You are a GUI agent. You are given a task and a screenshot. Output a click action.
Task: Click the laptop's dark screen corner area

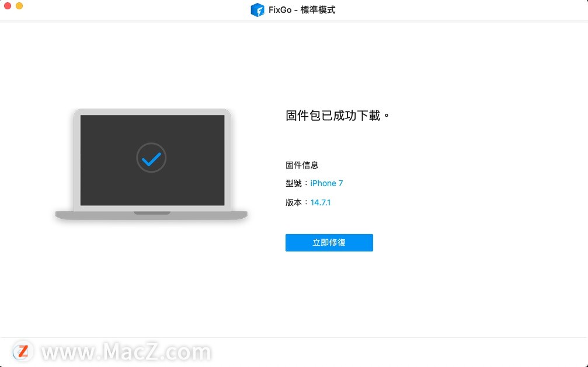(x=90, y=124)
